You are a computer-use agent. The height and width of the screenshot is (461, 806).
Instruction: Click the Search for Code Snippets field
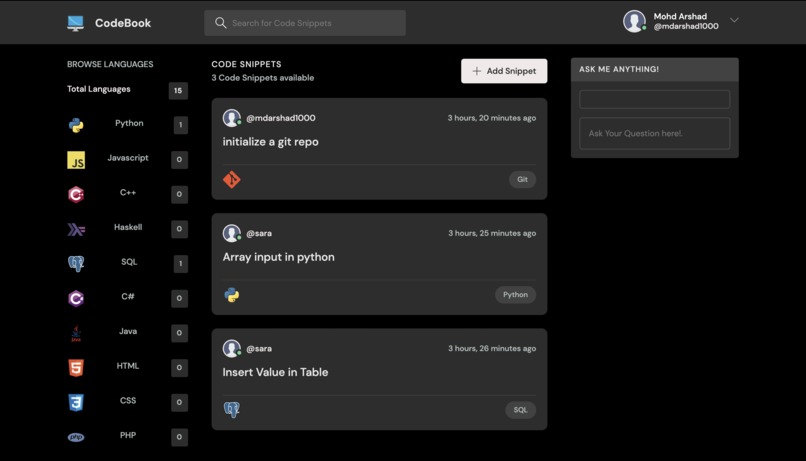[x=305, y=23]
